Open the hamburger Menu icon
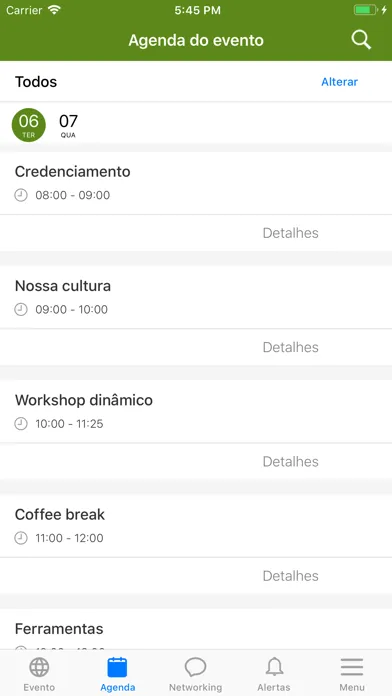This screenshot has width=392, height=696. click(352, 667)
